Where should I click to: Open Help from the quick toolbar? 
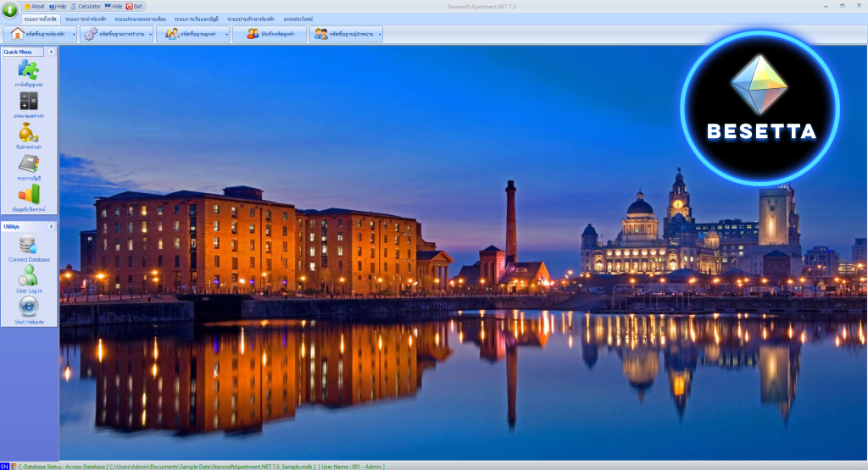(x=58, y=6)
